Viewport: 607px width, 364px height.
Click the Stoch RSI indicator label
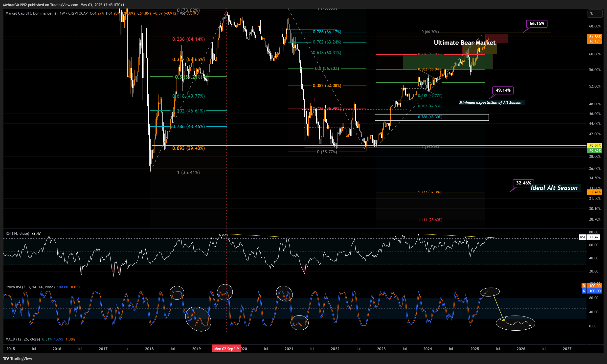tap(30, 287)
